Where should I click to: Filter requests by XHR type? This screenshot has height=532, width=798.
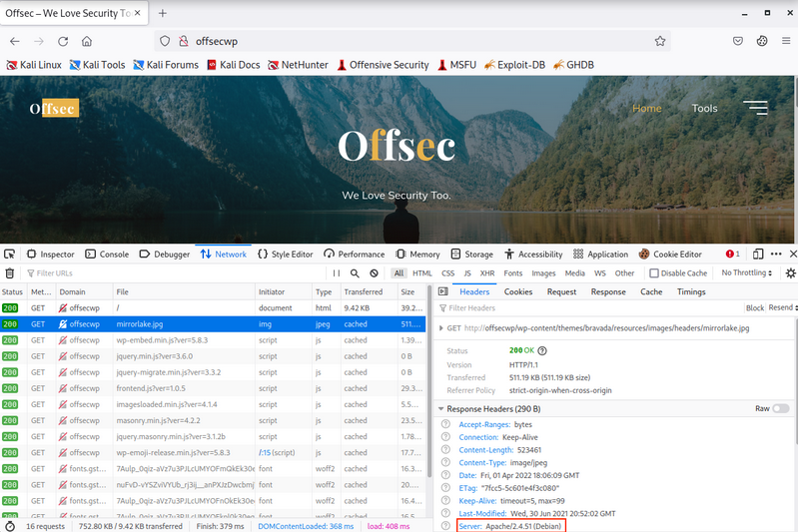(487, 272)
